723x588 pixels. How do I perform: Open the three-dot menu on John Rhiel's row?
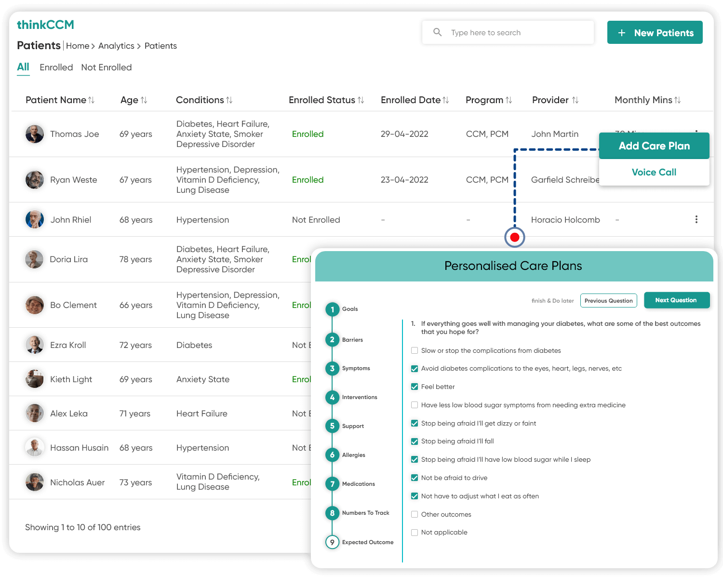(x=696, y=219)
